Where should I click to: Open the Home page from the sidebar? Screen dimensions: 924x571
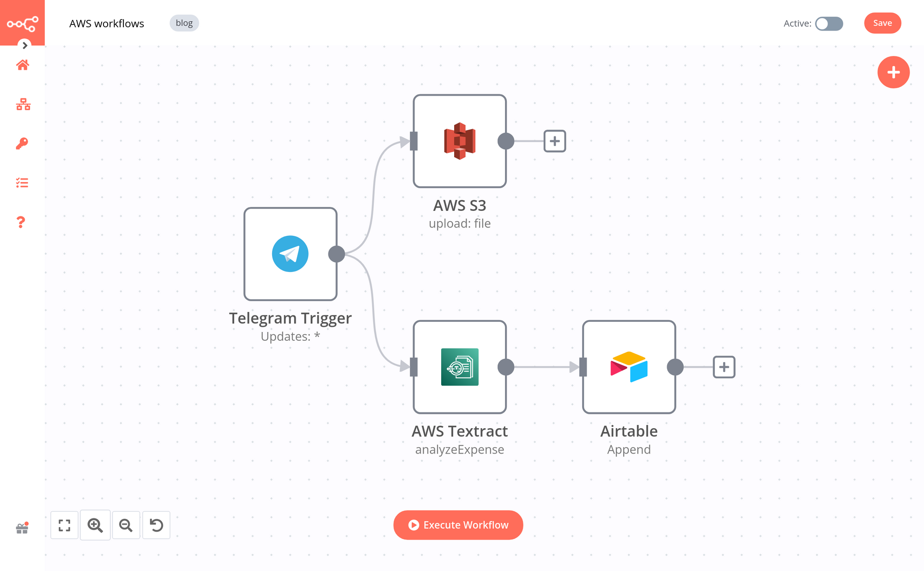(x=22, y=65)
